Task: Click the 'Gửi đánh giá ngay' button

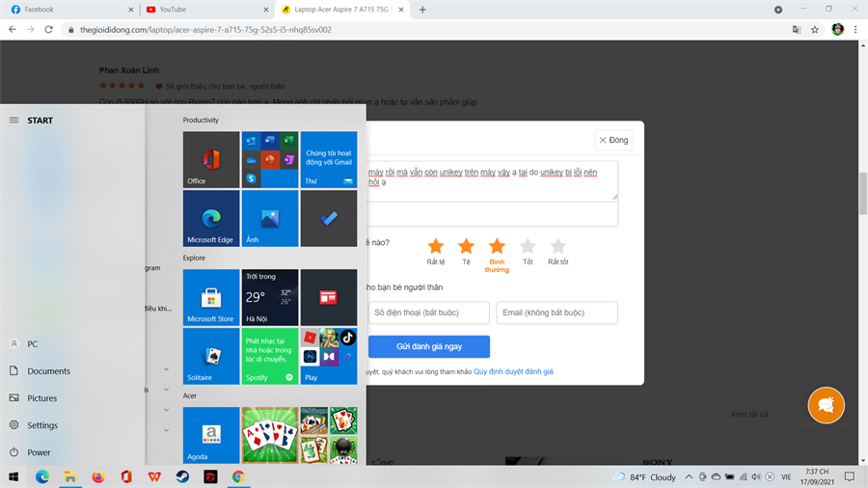Action: (x=429, y=346)
